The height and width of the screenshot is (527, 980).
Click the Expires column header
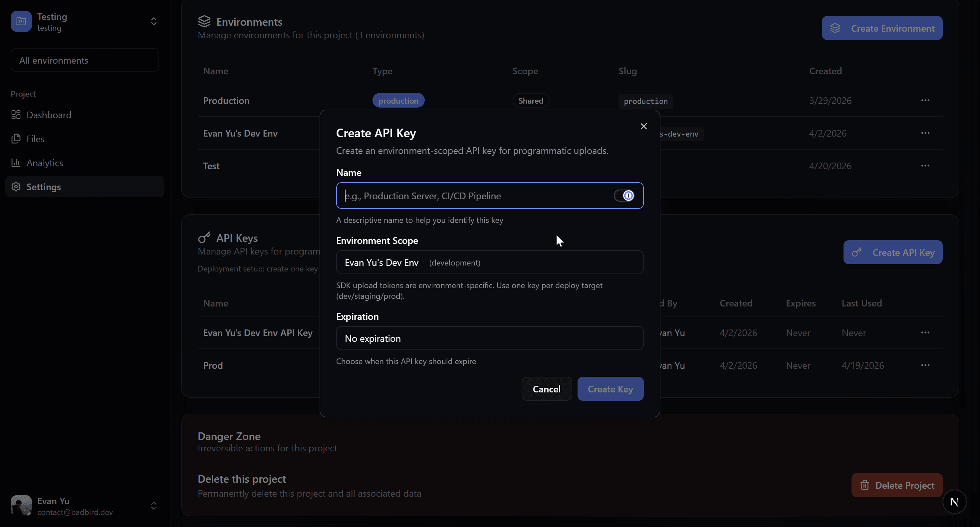[x=801, y=303]
